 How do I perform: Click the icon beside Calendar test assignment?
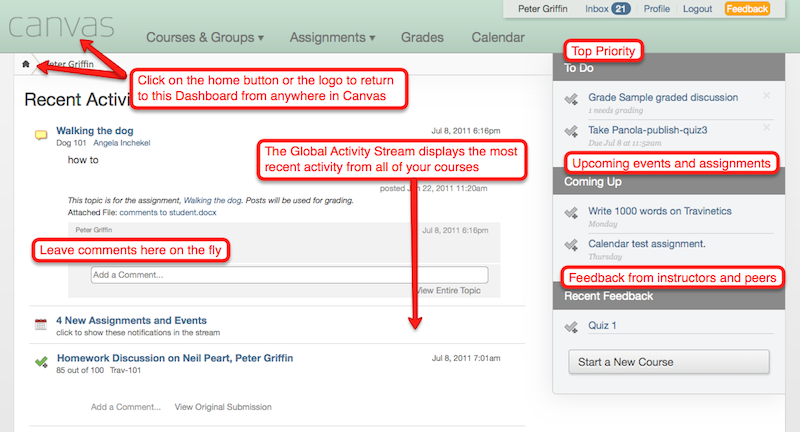pyautogui.click(x=571, y=245)
